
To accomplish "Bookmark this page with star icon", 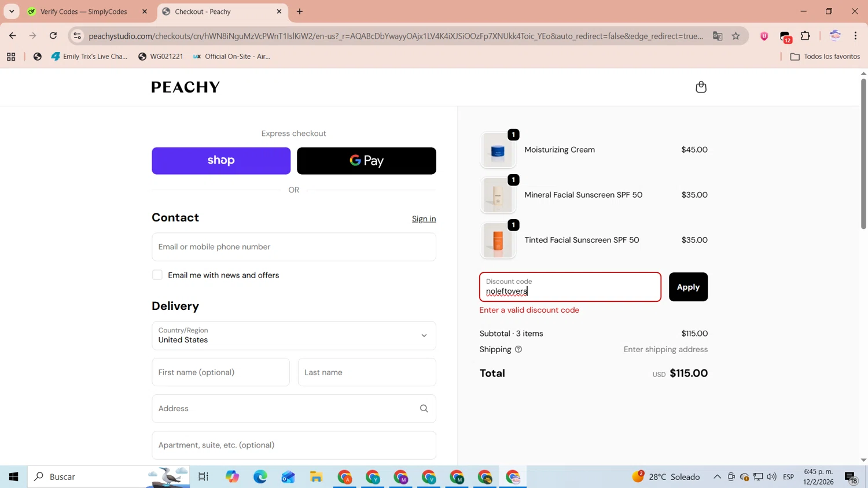I will click(736, 36).
